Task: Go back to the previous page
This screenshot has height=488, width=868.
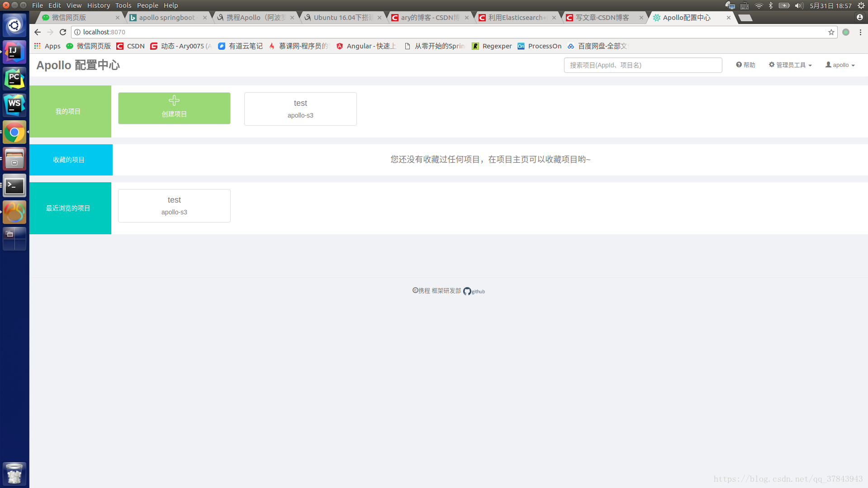Action: coord(38,32)
